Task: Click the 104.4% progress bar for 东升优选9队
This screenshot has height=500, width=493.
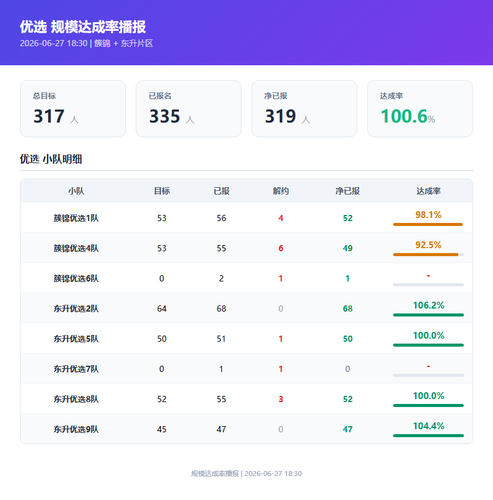Action: [428, 435]
